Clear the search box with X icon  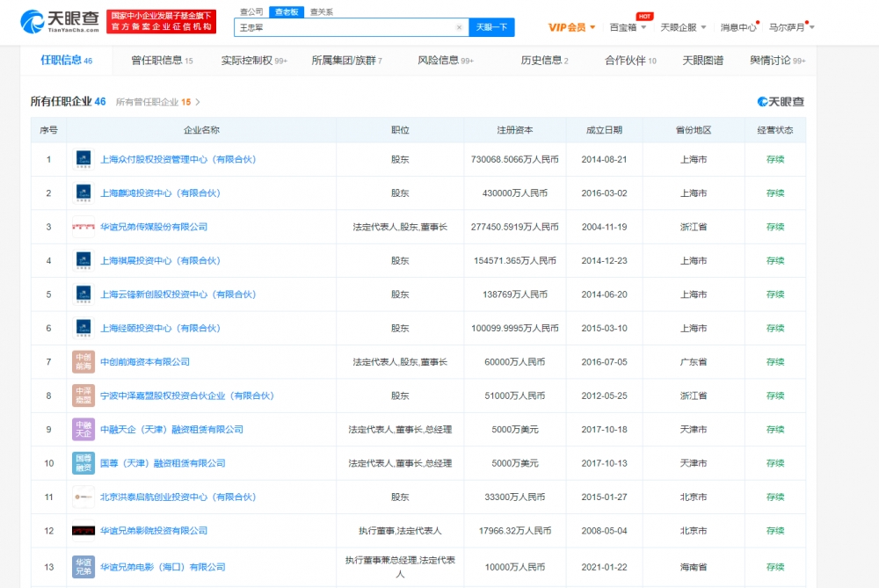pyautogui.click(x=459, y=27)
